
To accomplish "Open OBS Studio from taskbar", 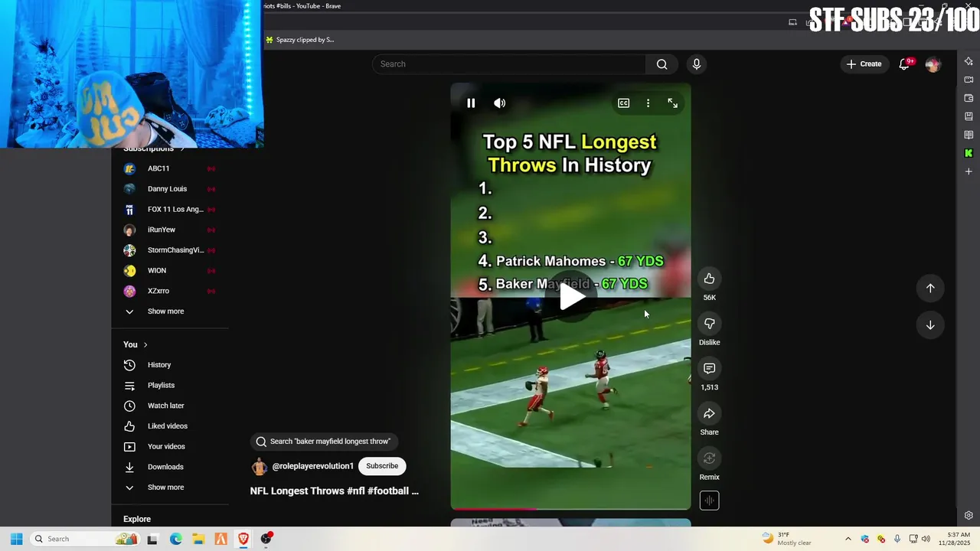I will (266, 539).
